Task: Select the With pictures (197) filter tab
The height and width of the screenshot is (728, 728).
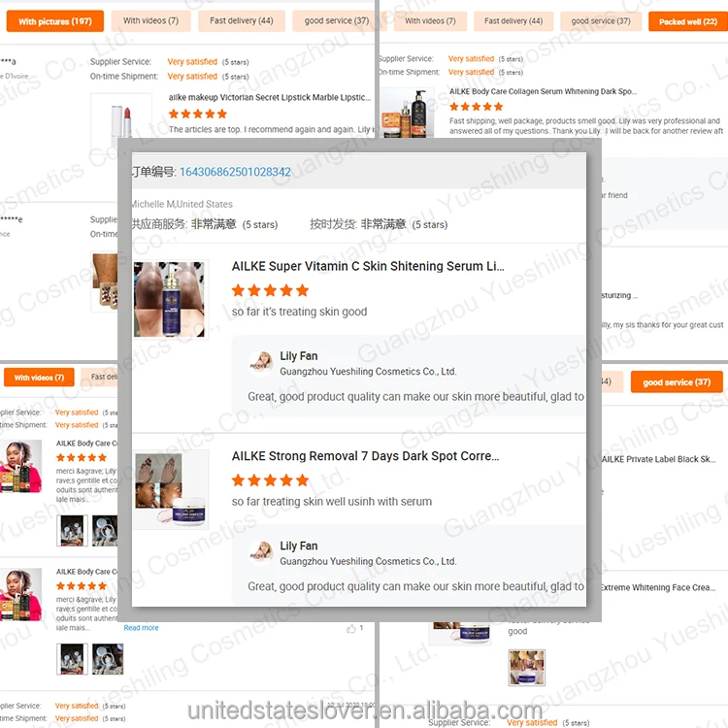Action: [54, 21]
